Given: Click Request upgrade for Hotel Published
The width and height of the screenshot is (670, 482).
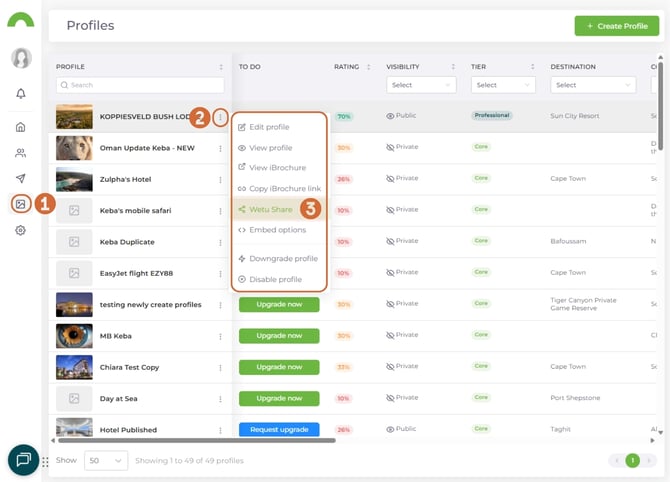Looking at the screenshot, I should click(x=279, y=429).
